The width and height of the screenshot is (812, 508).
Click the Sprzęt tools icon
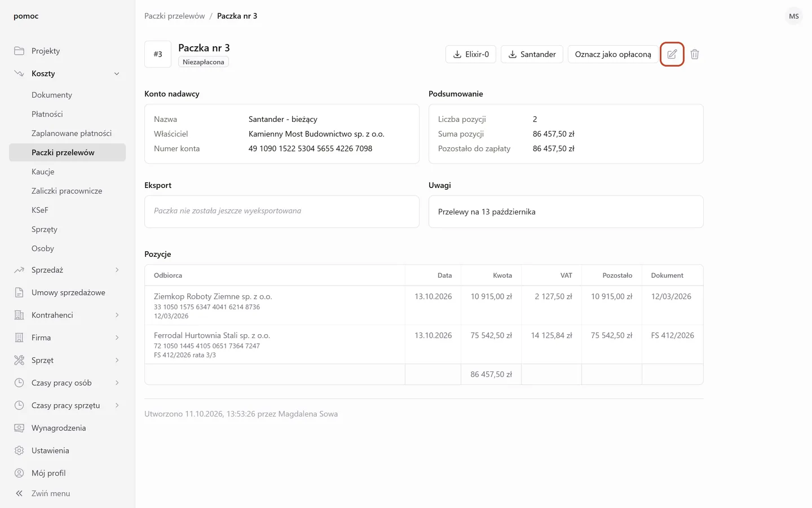19,360
